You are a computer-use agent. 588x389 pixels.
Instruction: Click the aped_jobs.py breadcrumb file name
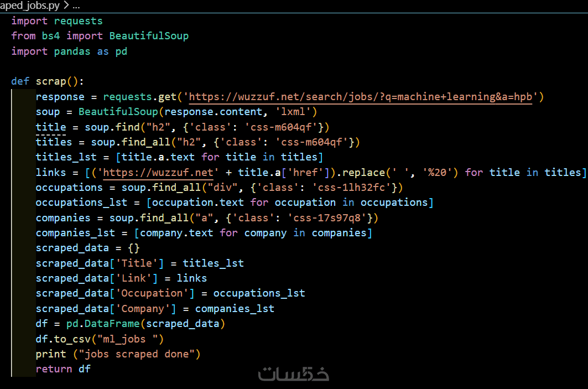click(30, 6)
